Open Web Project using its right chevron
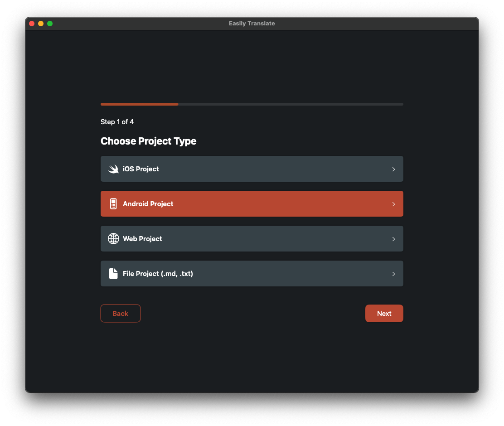Screen dimensions: 504x426 pos(393,239)
